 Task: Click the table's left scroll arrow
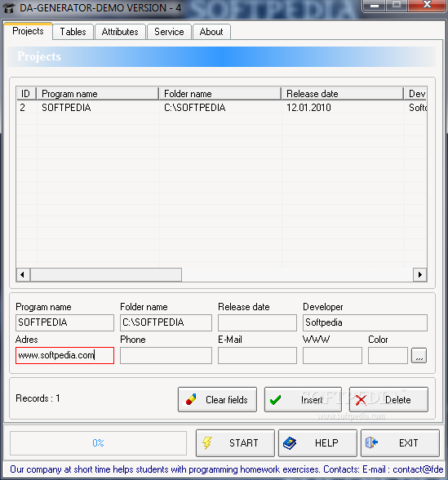pyautogui.click(x=23, y=274)
